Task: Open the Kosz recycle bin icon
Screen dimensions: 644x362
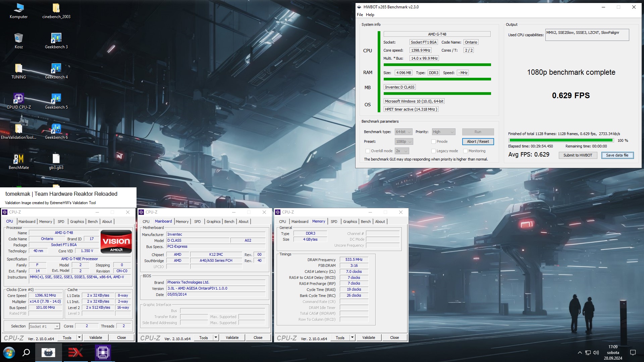Action: (x=19, y=41)
